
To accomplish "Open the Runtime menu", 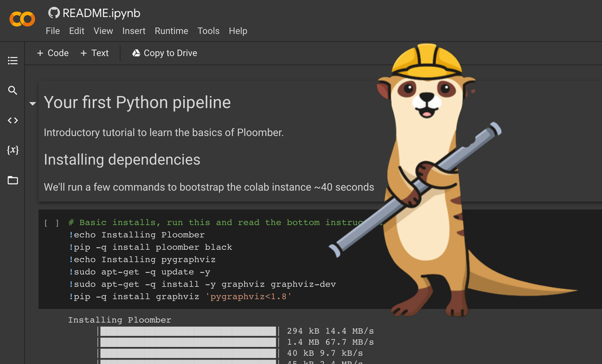I will coord(171,31).
